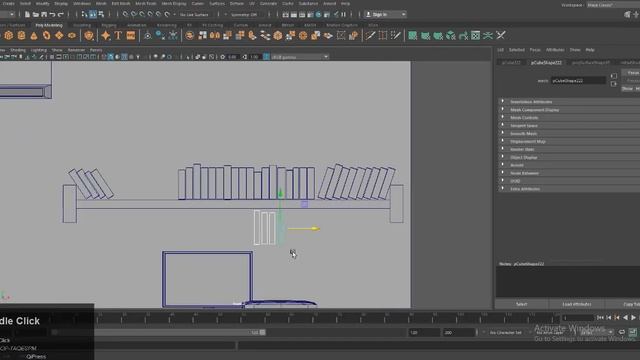Click the Redo arrow icon
The image size is (640, 360).
pyautogui.click(x=61, y=14)
